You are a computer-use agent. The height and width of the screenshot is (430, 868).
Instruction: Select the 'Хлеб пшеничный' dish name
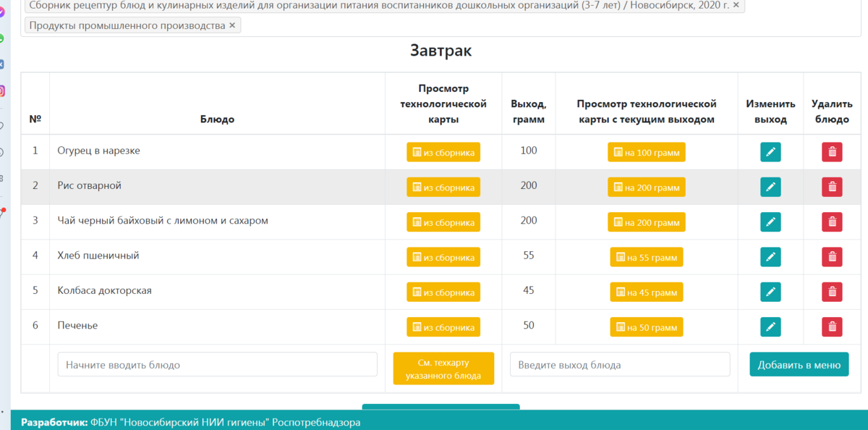98,256
